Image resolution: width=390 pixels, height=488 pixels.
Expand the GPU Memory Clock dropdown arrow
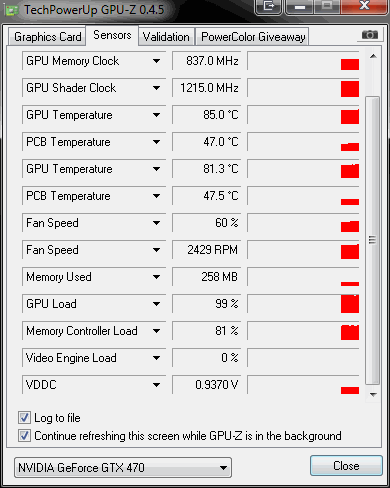tap(156, 61)
